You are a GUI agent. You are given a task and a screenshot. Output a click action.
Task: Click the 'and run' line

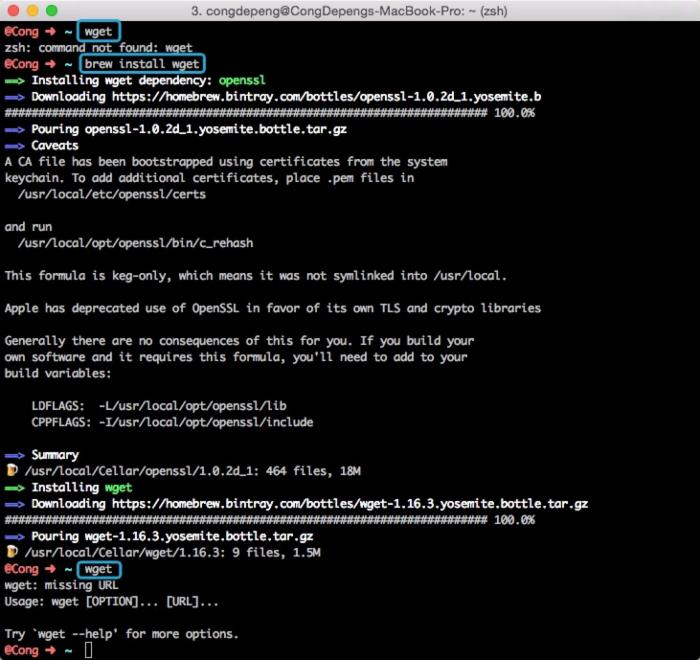[x=28, y=227]
